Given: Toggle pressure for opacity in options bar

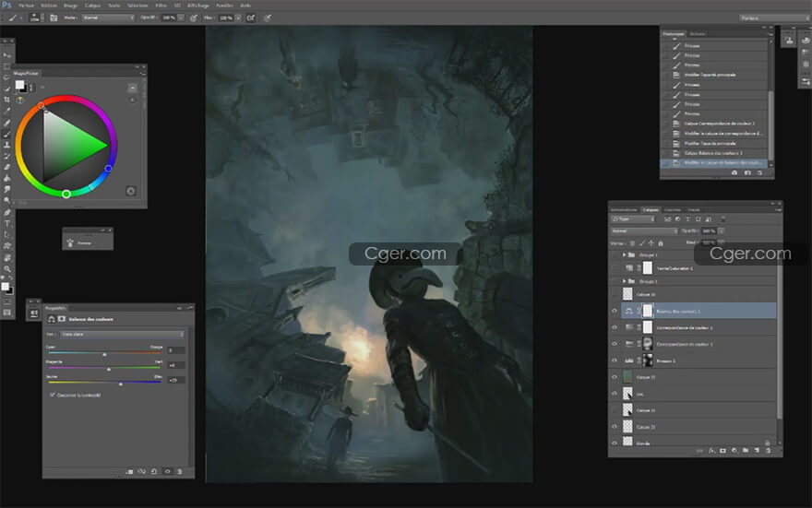Looking at the screenshot, I should pyautogui.click(x=193, y=18).
